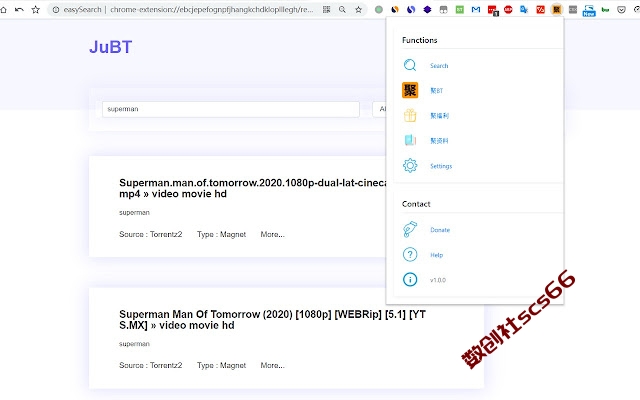Viewport: 640px width, 400px height.
Task: Click the magnifier Search icon in popup
Action: 410,65
